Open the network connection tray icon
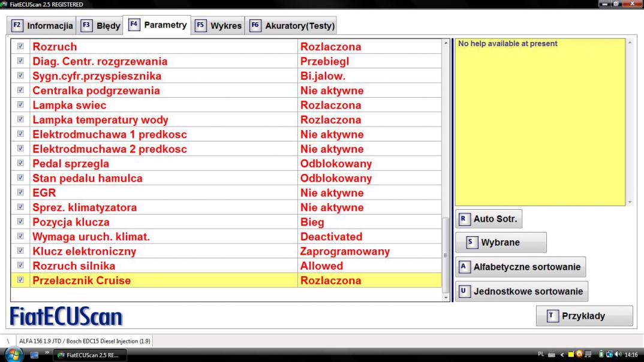 pos(609,354)
